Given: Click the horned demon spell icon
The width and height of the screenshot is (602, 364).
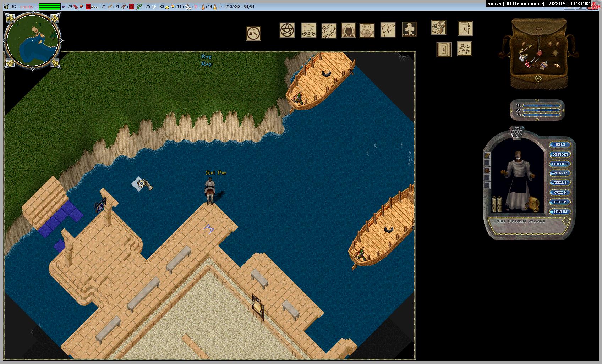Looking at the screenshot, I should coord(367,31).
